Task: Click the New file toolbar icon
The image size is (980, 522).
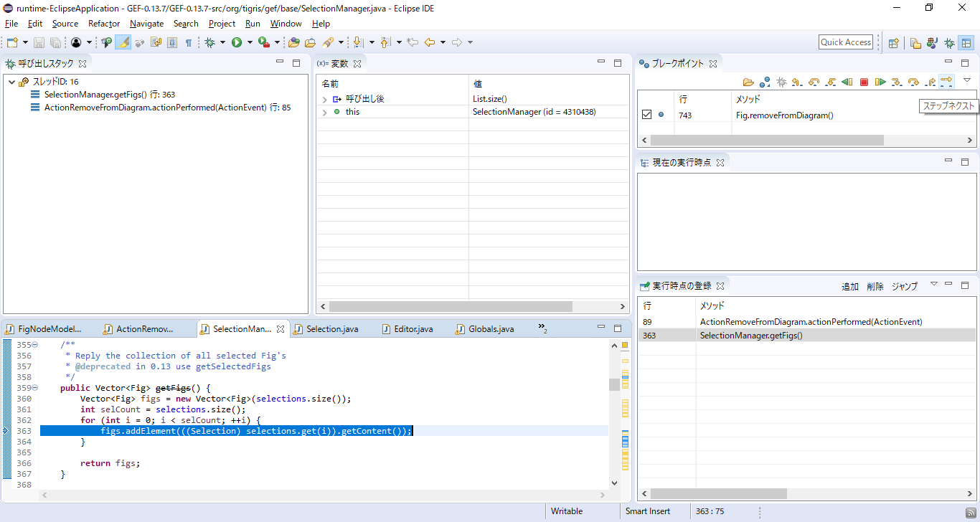Action: point(12,42)
